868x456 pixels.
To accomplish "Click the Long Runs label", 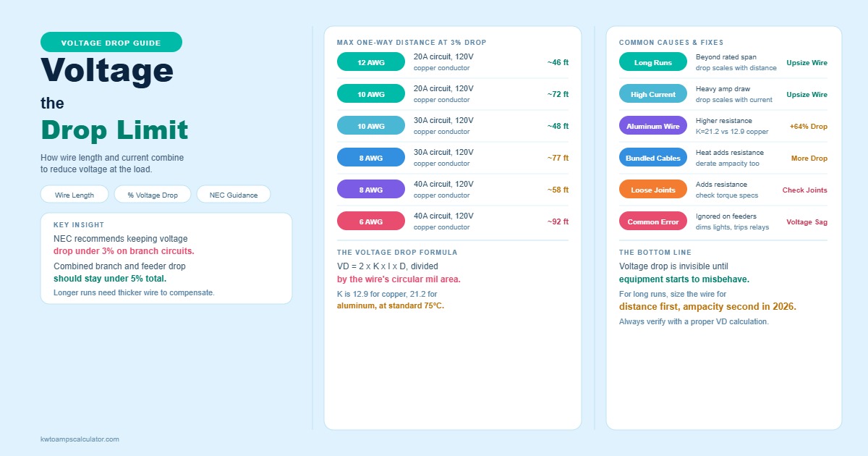I will coord(653,62).
